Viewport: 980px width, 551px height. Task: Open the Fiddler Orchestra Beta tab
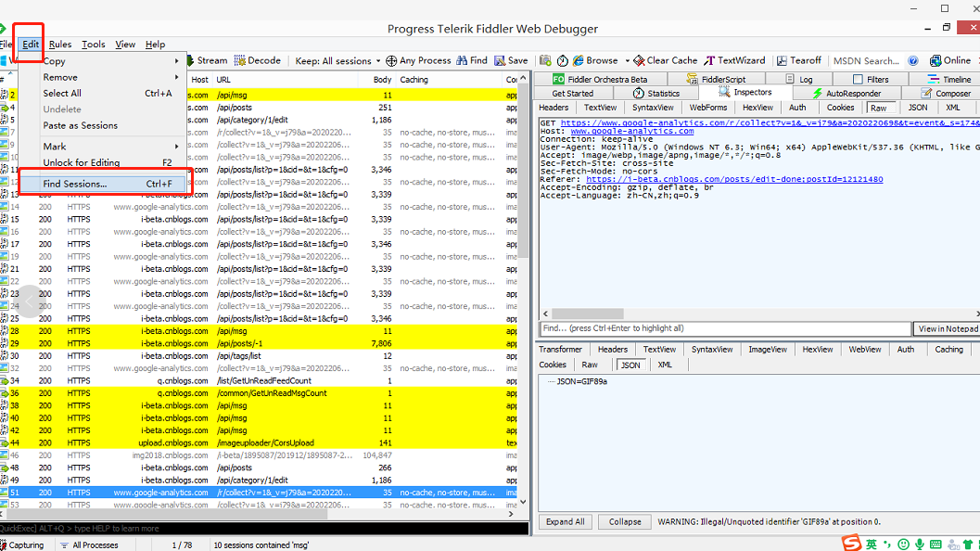pyautogui.click(x=600, y=80)
